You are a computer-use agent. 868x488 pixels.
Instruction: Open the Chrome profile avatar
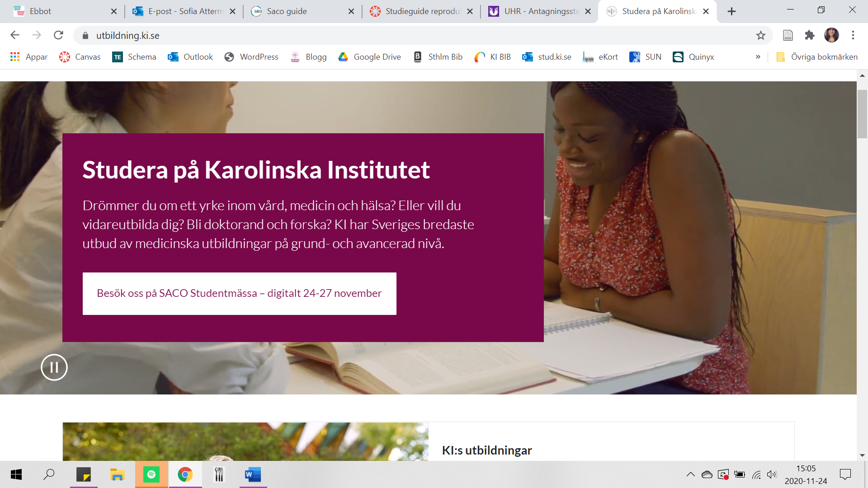point(831,35)
